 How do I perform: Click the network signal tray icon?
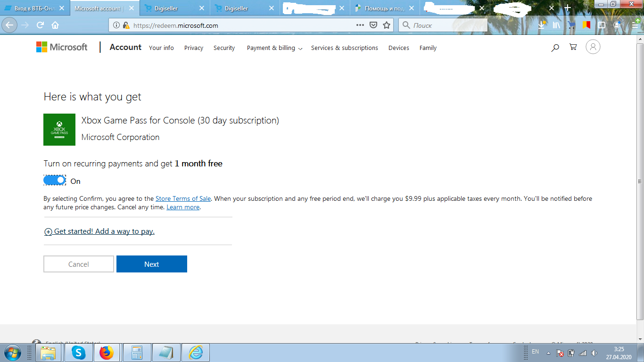[583, 353]
